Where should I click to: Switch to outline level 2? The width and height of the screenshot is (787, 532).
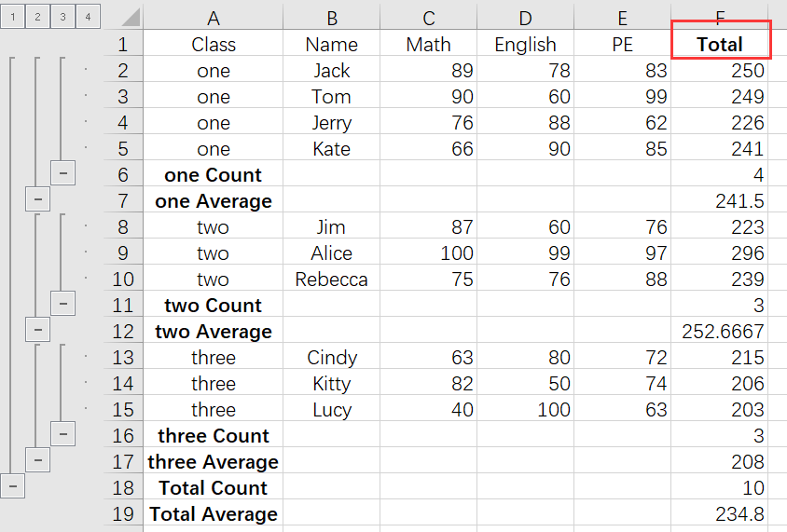coord(37,17)
